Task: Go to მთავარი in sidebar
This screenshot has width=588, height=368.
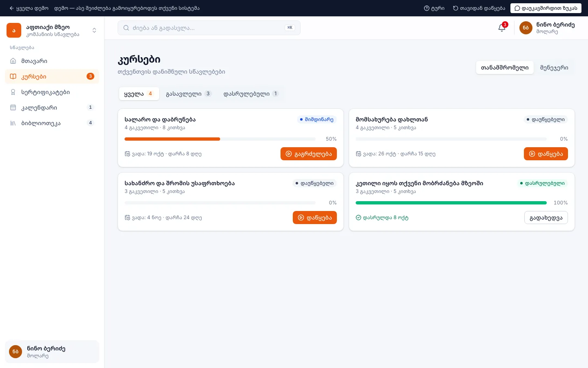Action: pos(52,61)
